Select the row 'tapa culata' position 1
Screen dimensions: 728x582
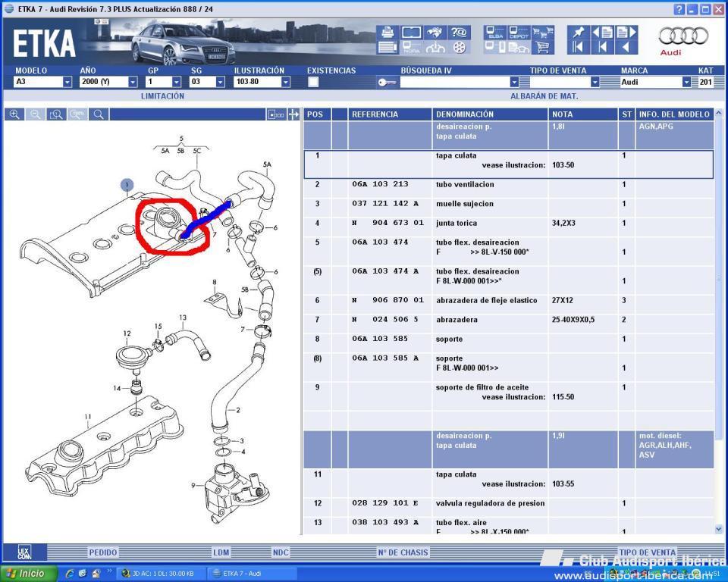pos(508,164)
